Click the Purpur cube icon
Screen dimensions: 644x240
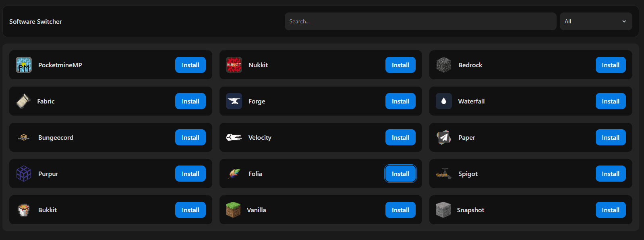24,174
